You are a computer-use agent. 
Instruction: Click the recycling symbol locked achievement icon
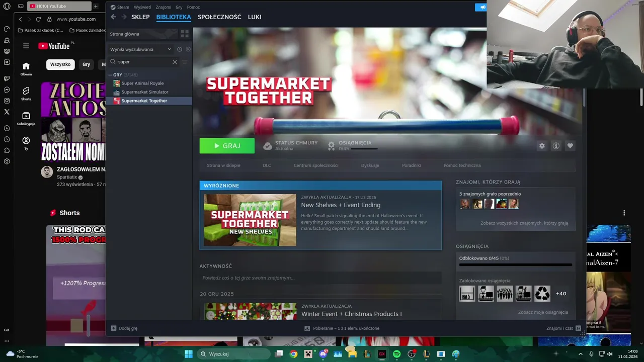click(x=542, y=294)
